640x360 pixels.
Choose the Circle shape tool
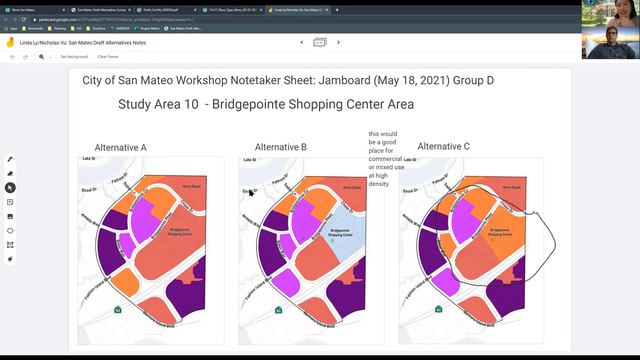[10, 231]
